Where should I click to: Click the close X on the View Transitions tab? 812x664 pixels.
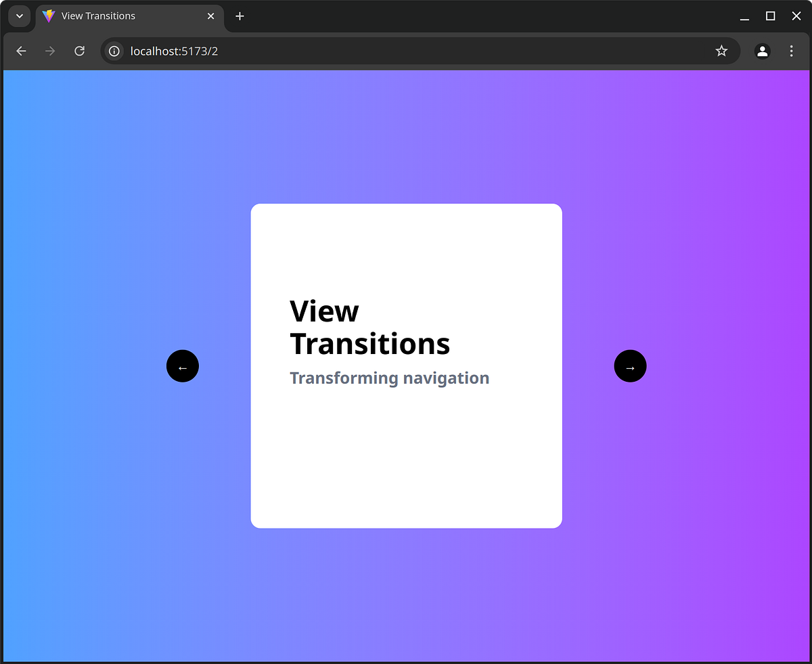210,16
